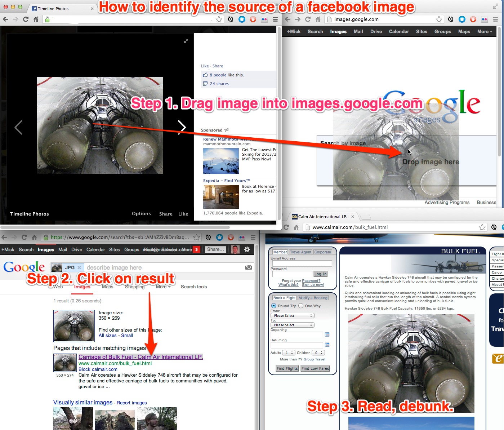The width and height of the screenshot is (504, 430).
Task: Click Calendar in images.google.com nav bar
Action: coord(399,32)
